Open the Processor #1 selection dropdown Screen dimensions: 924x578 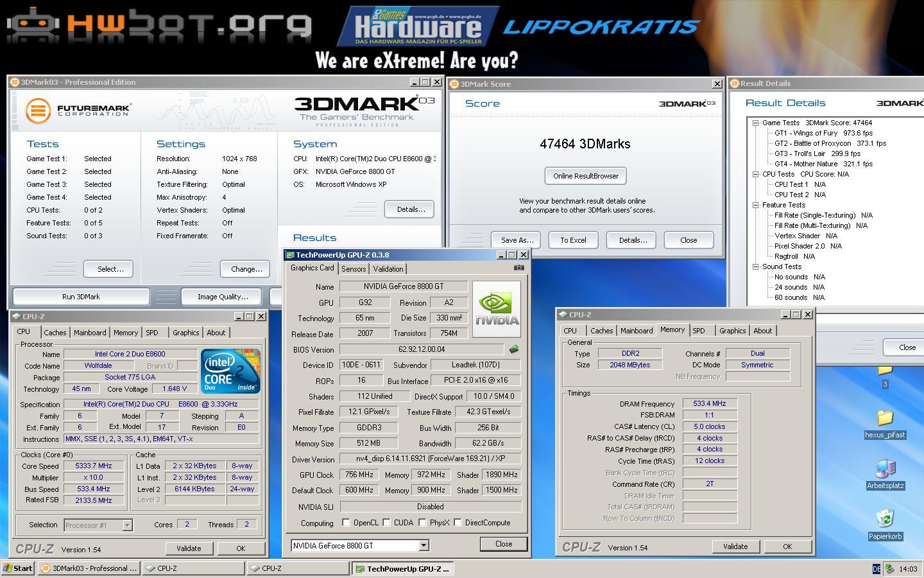point(127,525)
